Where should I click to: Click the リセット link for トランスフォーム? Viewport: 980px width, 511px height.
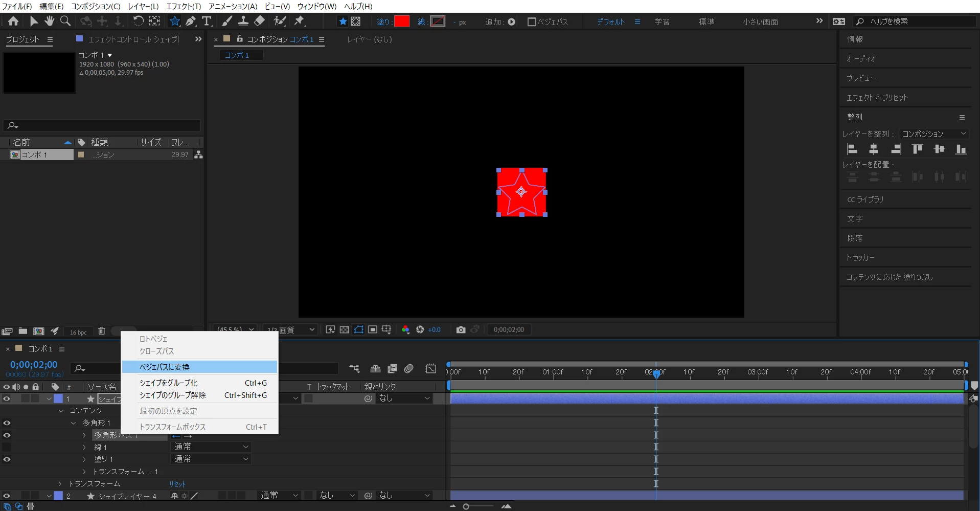177,484
